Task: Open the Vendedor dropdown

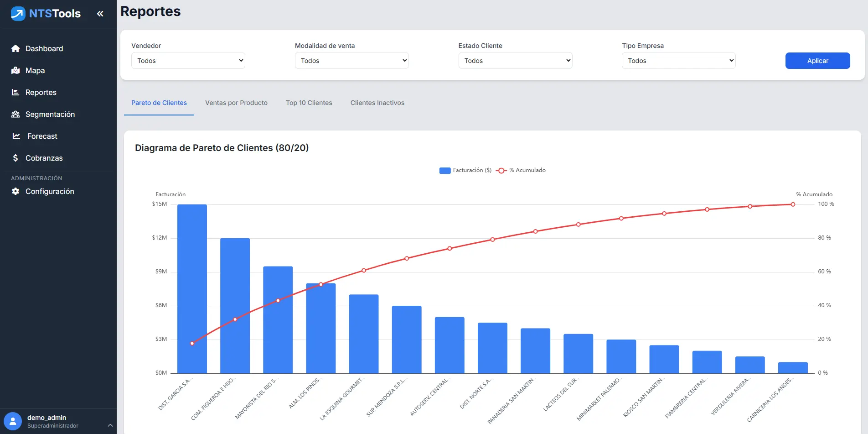Action: [188, 61]
